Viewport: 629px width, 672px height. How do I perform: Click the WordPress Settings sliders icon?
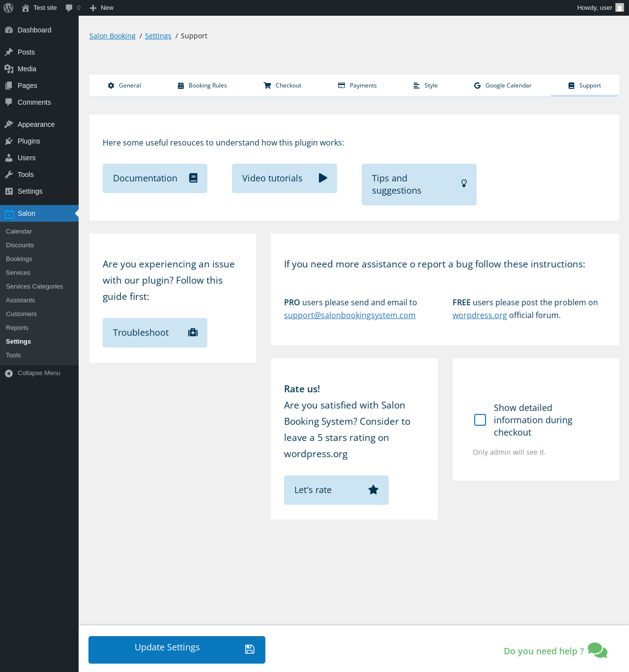(x=9, y=191)
